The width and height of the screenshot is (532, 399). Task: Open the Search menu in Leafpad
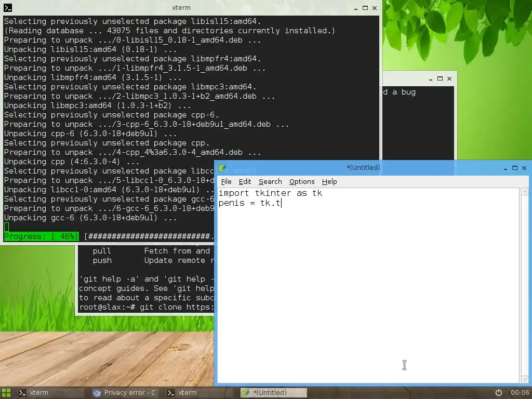270,182
